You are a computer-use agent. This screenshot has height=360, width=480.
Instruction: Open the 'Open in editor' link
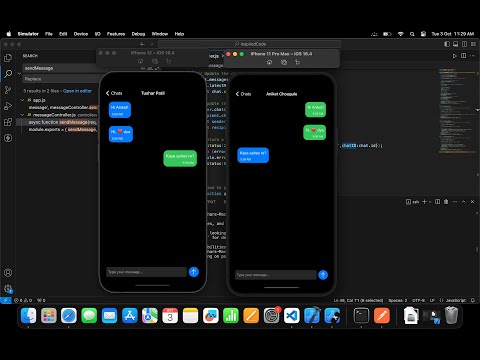[x=77, y=91]
